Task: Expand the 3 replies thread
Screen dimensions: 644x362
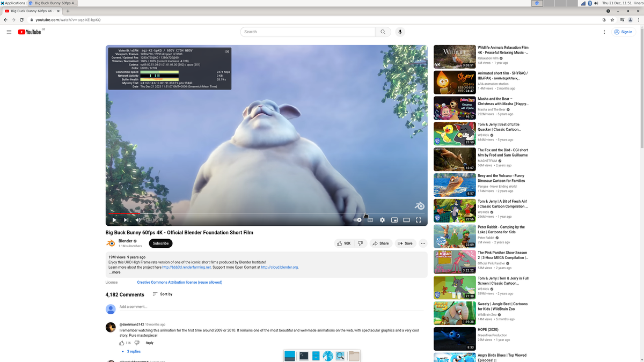Action: [131, 351]
